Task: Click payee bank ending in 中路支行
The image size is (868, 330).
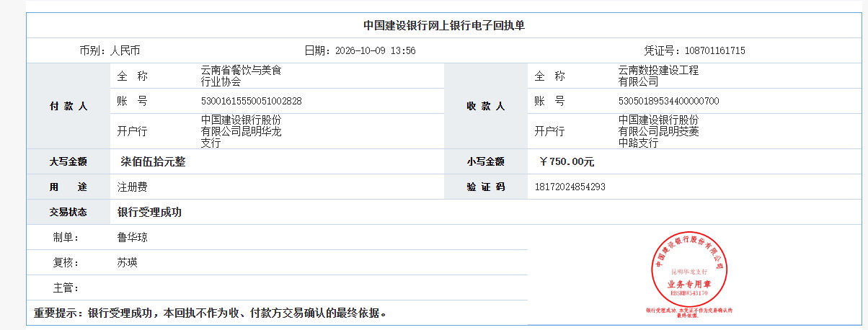Action: tap(658, 131)
